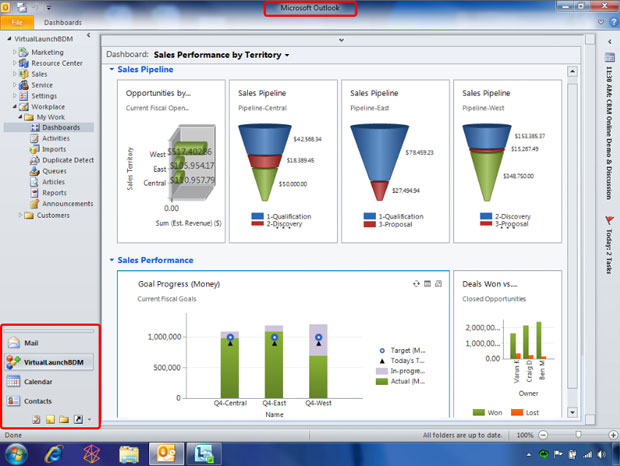Open Activities under My Work
Image resolution: width=620 pixels, height=466 pixels.
[x=56, y=138]
